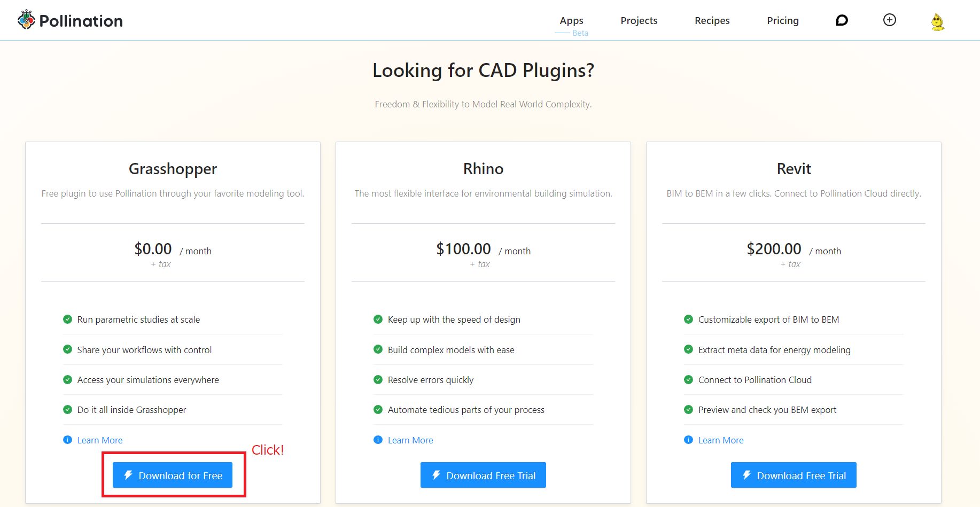980x507 pixels.
Task: Click info icon beside Revit Learn More
Action: pyautogui.click(x=688, y=440)
